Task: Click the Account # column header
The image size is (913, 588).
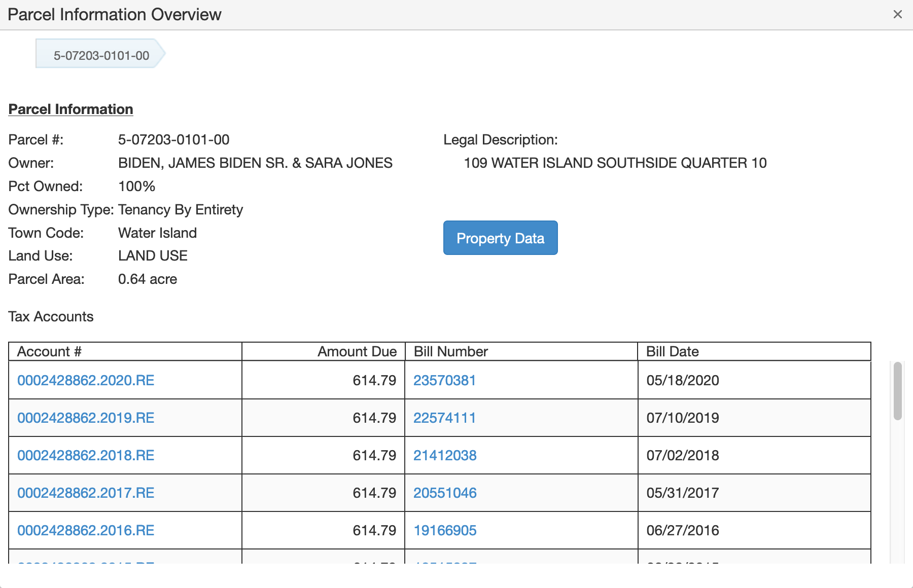Action: (x=125, y=351)
